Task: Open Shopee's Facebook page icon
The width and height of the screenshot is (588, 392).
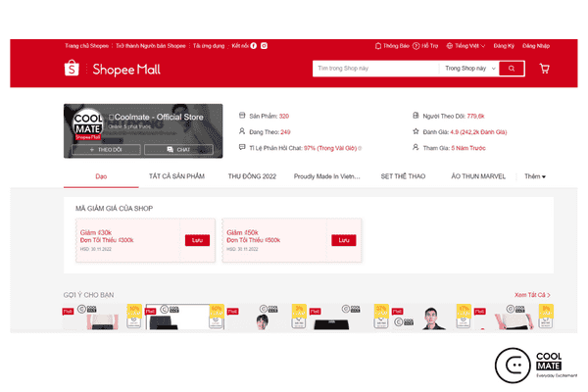Action: pyautogui.click(x=254, y=45)
